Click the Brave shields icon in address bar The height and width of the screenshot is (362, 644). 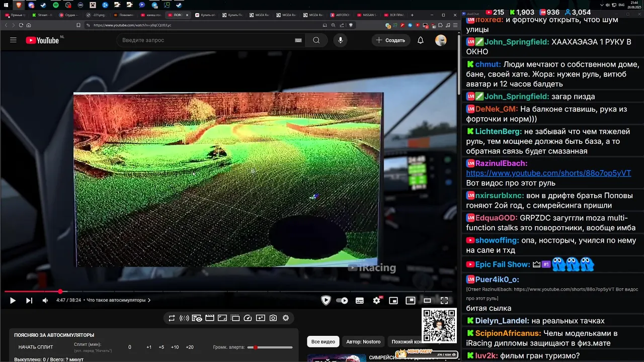(x=351, y=25)
